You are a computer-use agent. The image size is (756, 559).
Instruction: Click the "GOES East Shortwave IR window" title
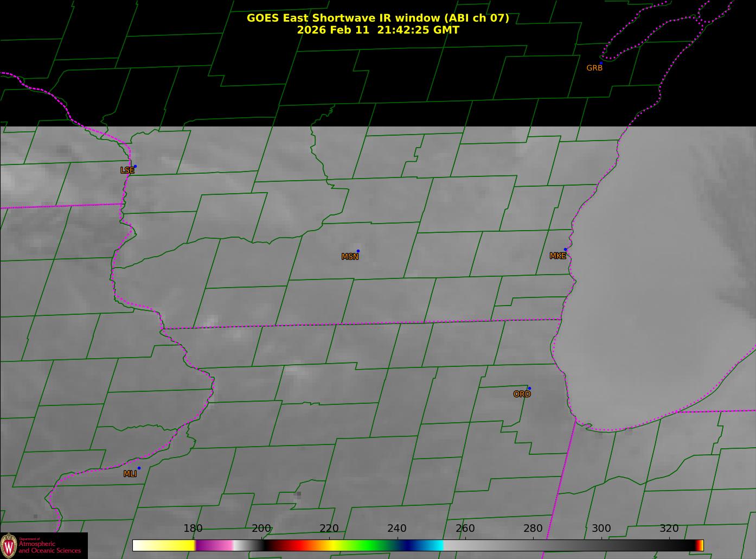378,18
